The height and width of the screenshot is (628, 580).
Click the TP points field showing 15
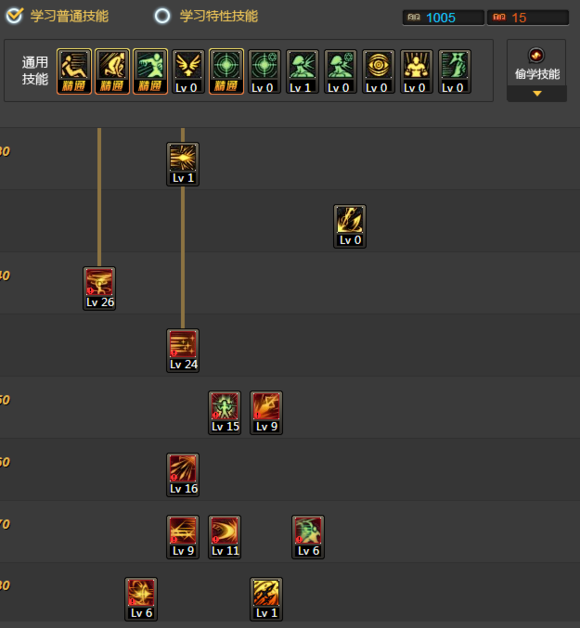click(528, 18)
